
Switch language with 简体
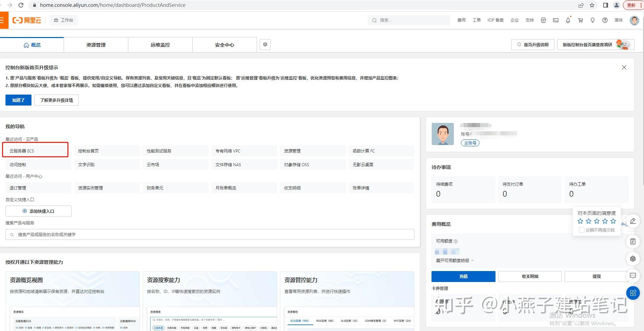tap(619, 20)
